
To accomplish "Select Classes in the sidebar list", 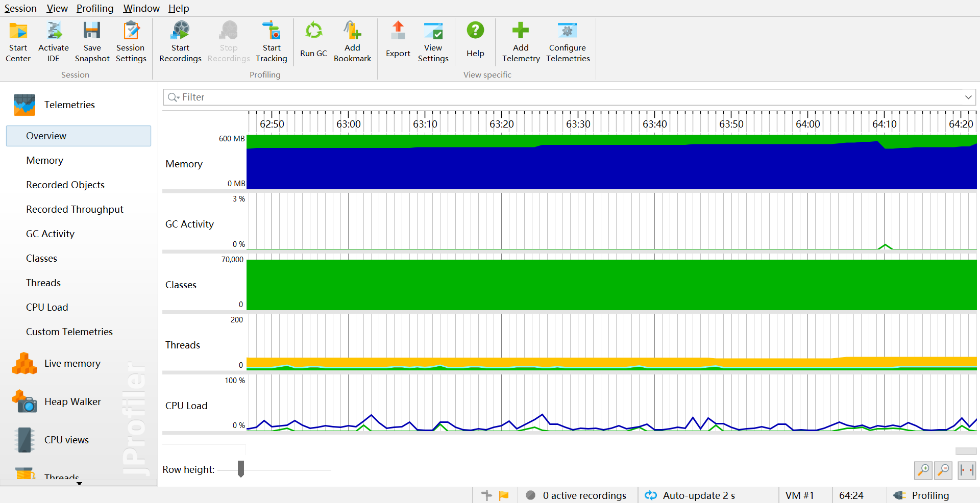I will click(41, 259).
